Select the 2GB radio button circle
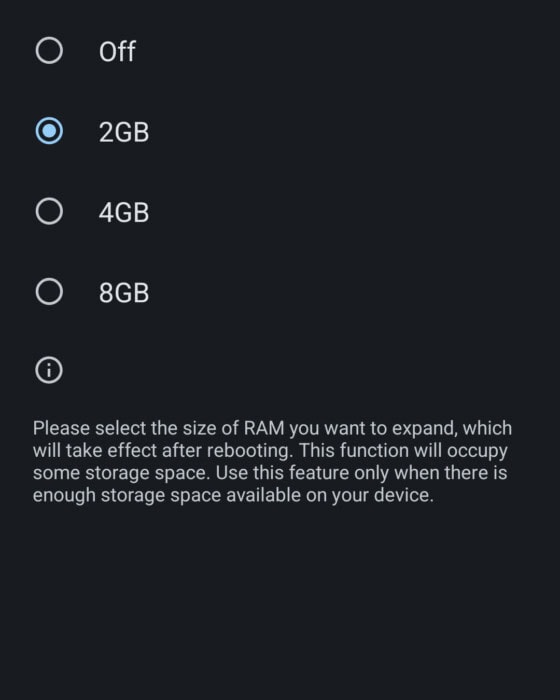 pos(49,131)
